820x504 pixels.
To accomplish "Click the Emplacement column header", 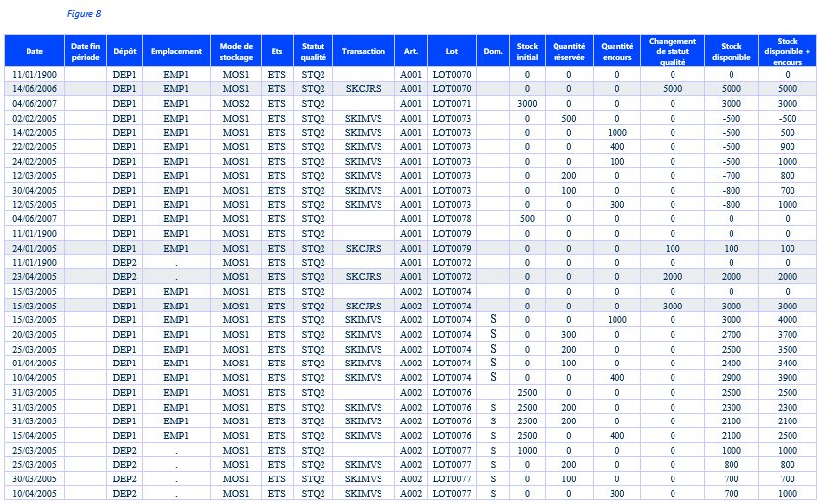I will (x=176, y=51).
